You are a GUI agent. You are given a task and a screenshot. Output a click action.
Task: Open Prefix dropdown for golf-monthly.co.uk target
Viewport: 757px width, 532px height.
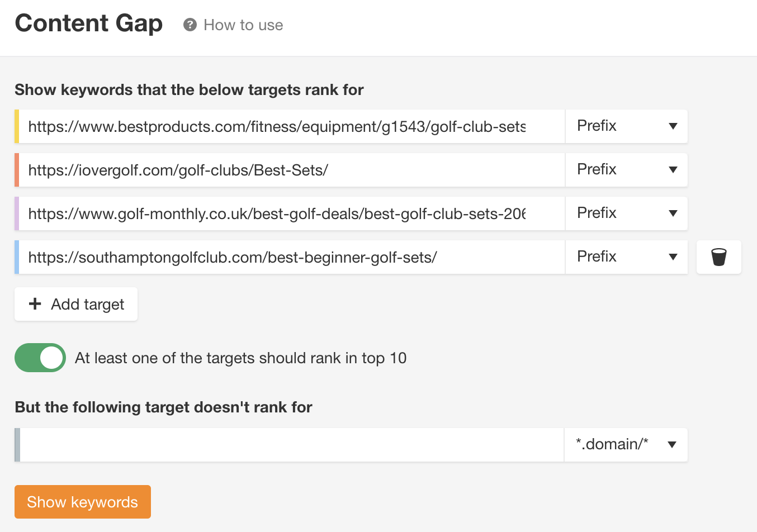pos(626,213)
